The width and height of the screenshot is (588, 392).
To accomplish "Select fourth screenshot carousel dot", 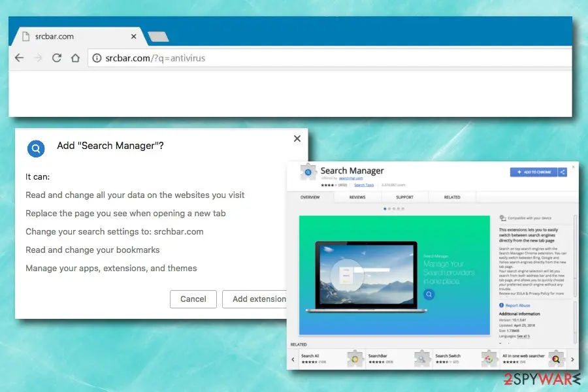I will click(x=399, y=208).
